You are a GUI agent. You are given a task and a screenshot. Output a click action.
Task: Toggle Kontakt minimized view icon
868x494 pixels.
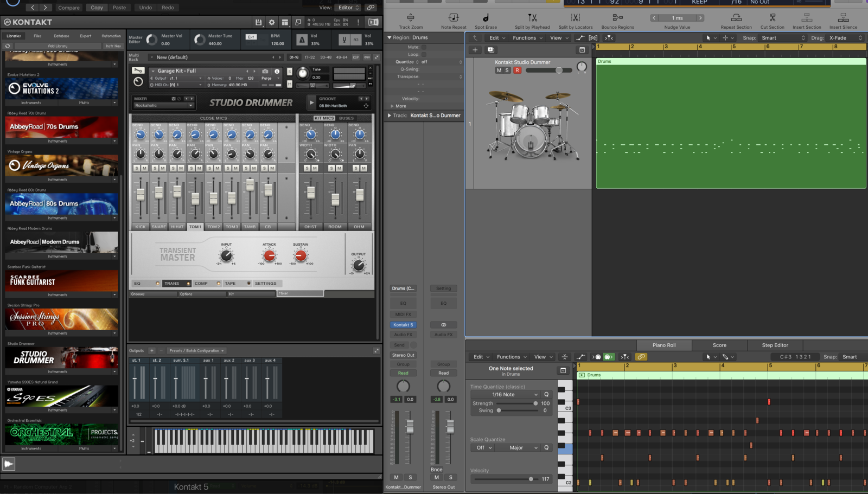pyautogui.click(x=298, y=22)
